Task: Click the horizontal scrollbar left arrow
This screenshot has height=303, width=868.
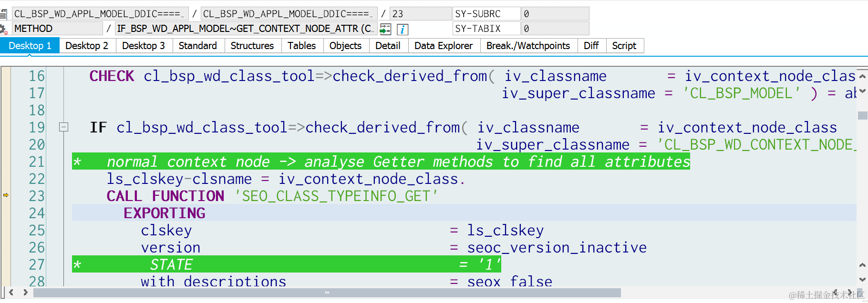Action: tap(11, 292)
